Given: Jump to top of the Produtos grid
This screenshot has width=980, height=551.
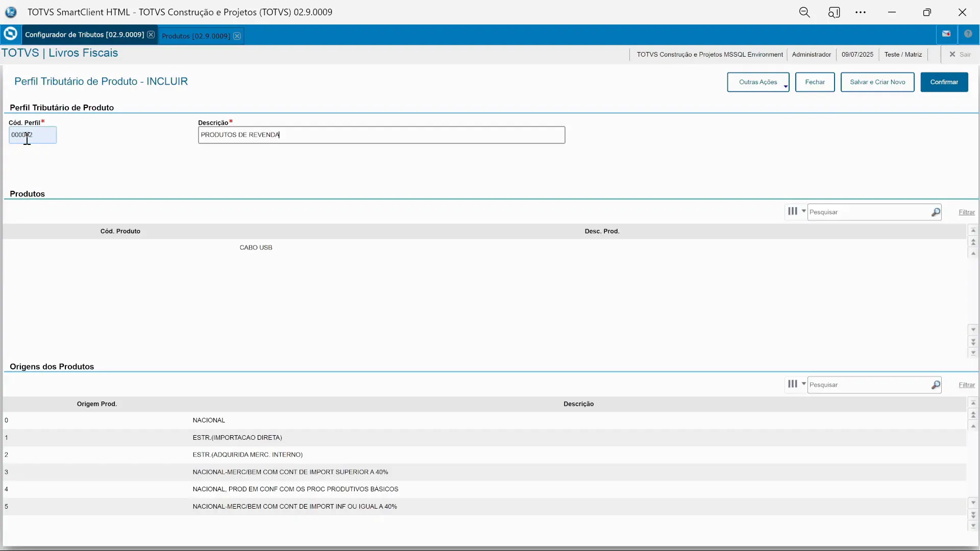Looking at the screenshot, I should pos(973,231).
